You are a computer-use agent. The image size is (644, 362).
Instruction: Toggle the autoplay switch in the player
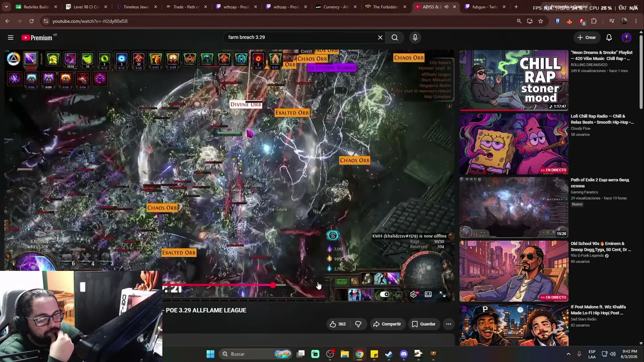(385, 295)
